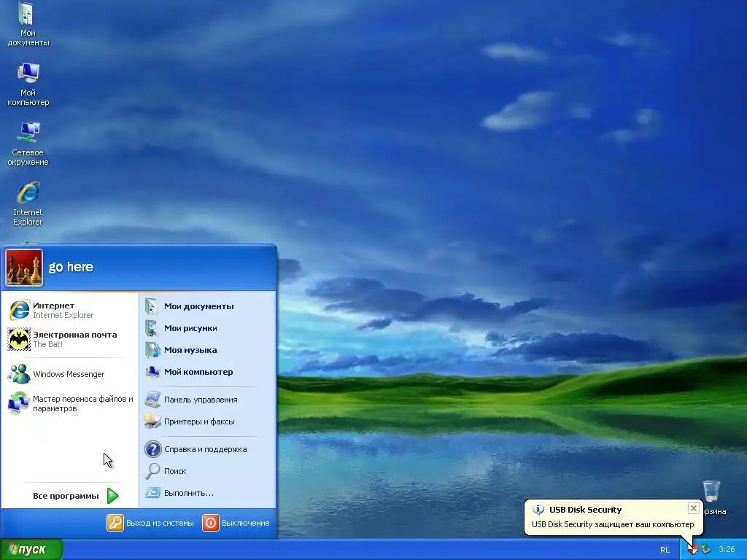Select the Internet Explorer desktop icon

tap(28, 203)
